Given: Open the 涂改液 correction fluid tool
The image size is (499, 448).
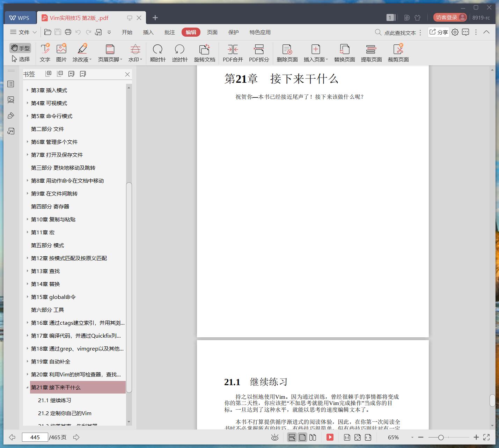Looking at the screenshot, I should (x=82, y=53).
